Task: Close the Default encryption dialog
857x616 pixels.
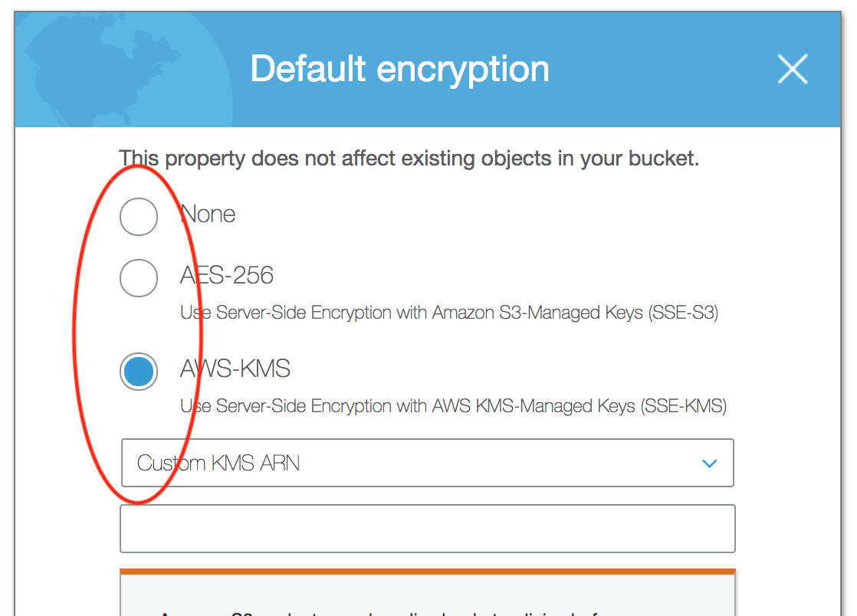Action: click(793, 69)
